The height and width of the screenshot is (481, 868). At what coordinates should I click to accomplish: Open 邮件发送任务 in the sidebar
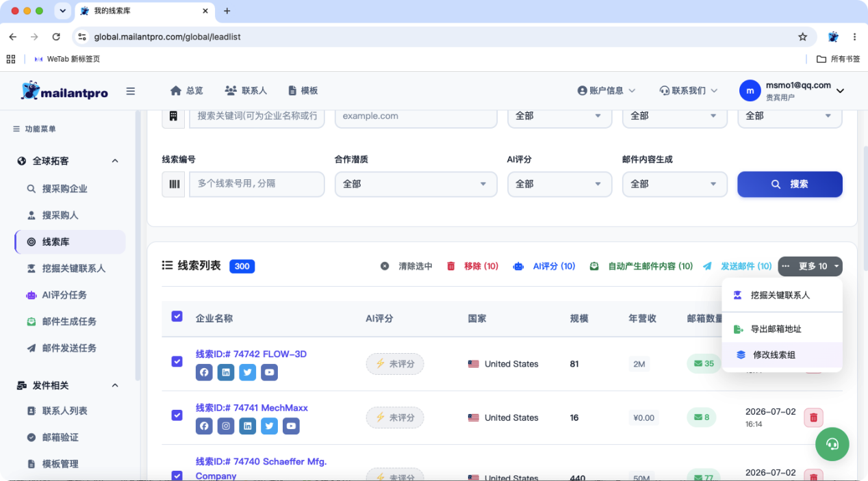tap(70, 348)
